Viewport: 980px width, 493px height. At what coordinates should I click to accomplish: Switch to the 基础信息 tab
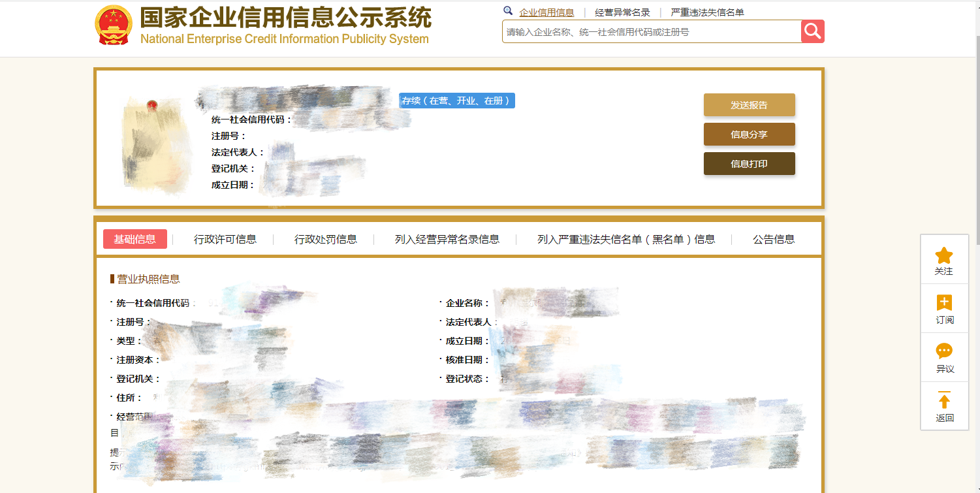pyautogui.click(x=135, y=239)
